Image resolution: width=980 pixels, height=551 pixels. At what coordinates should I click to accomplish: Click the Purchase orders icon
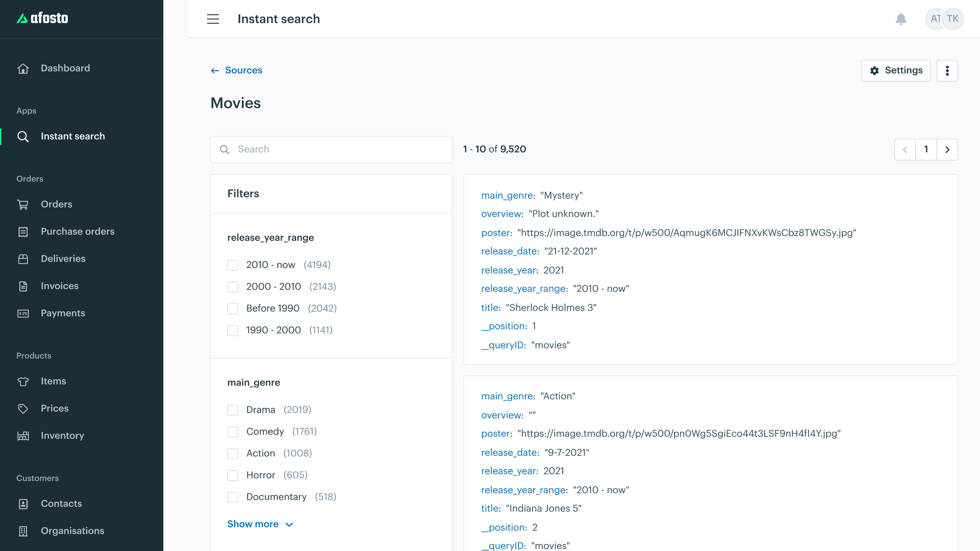click(23, 232)
